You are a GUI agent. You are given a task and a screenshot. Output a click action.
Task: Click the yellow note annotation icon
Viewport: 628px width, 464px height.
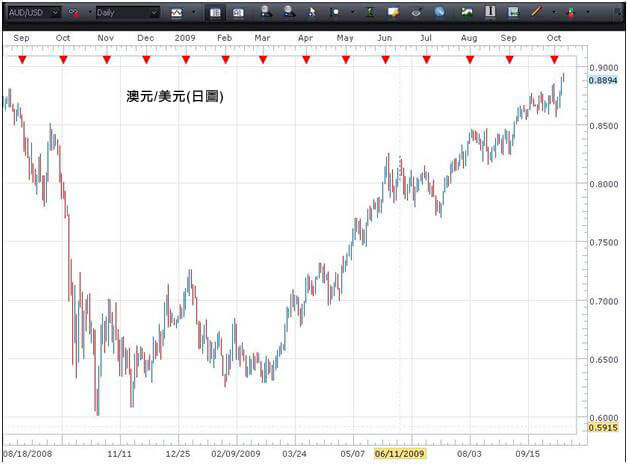[x=393, y=13]
